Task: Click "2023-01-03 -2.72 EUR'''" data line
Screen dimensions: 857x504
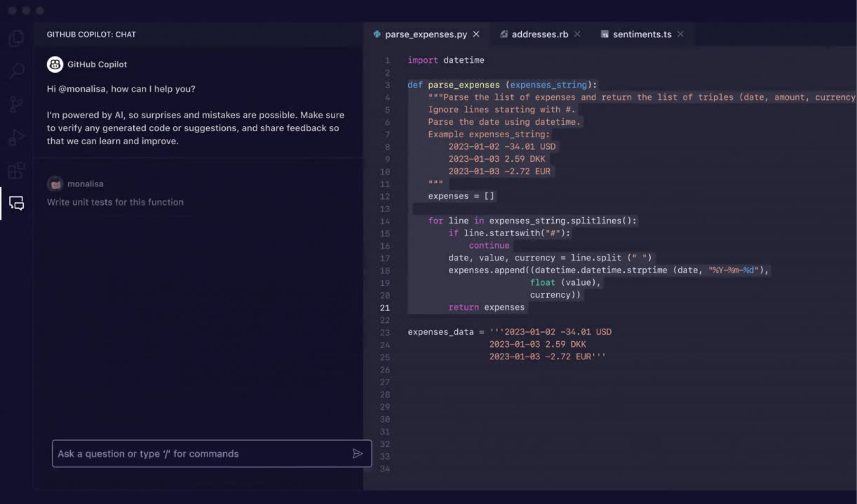Action: (547, 357)
